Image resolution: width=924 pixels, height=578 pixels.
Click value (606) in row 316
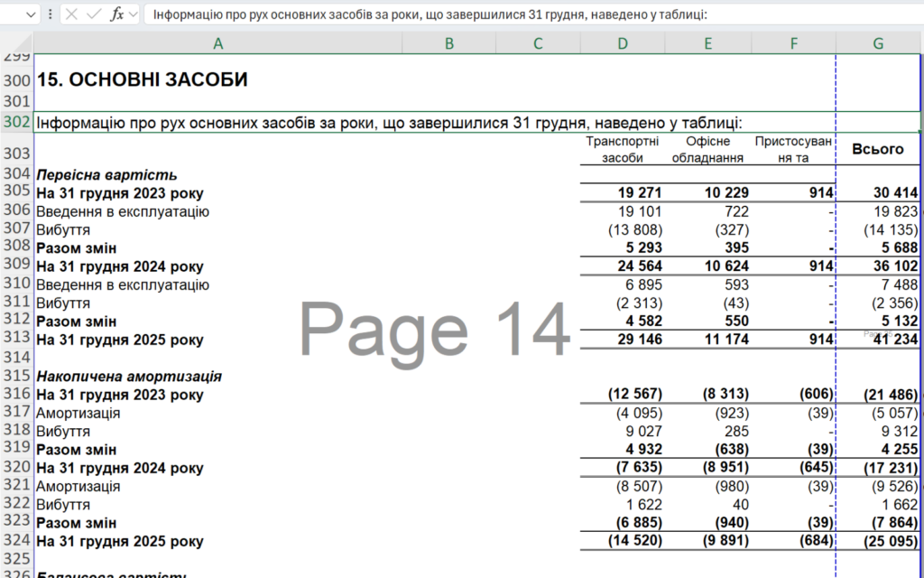[x=816, y=394]
